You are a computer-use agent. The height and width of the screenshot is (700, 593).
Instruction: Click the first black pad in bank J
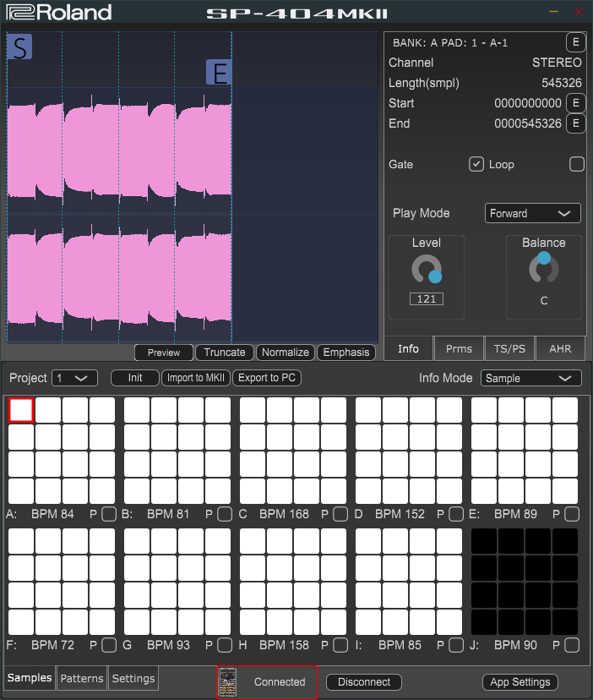(x=484, y=541)
